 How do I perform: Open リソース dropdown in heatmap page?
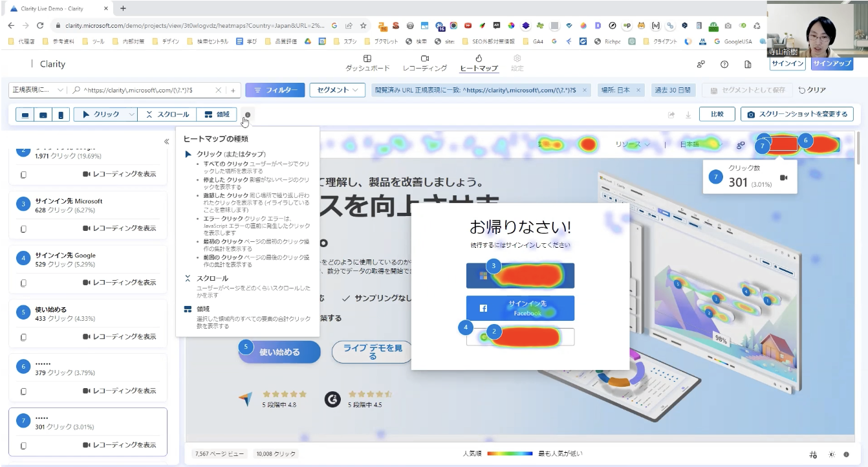(633, 144)
